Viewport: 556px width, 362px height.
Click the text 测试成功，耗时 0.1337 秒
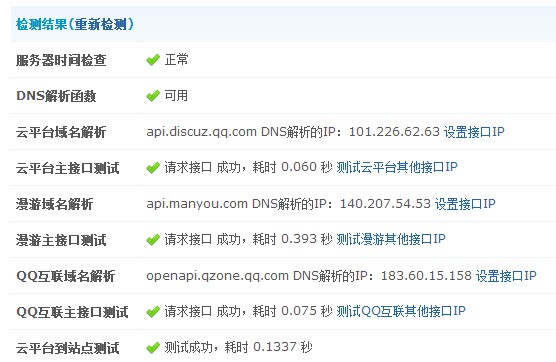(x=238, y=347)
